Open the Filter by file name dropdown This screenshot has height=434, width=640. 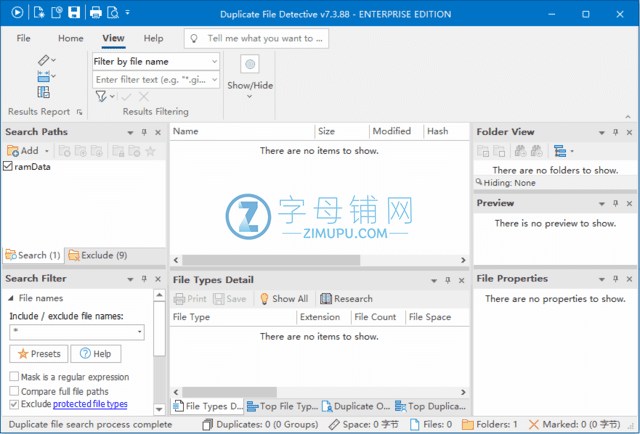[214, 61]
